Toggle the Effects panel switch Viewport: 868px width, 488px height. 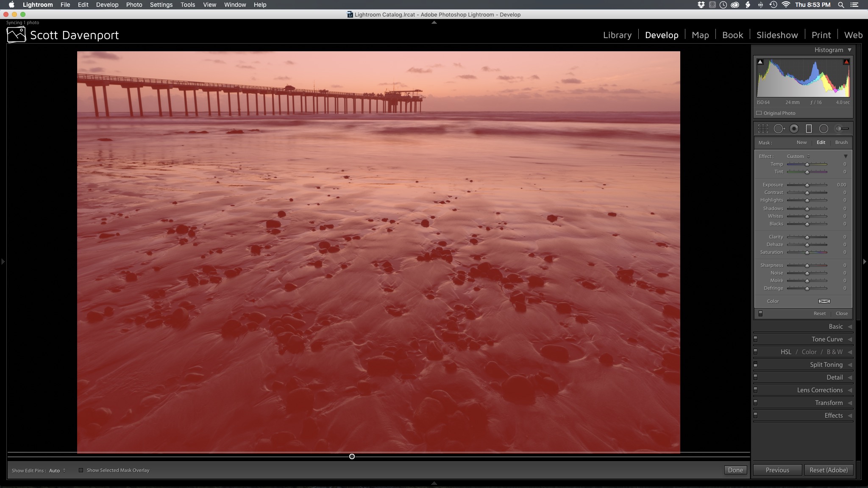[756, 415]
